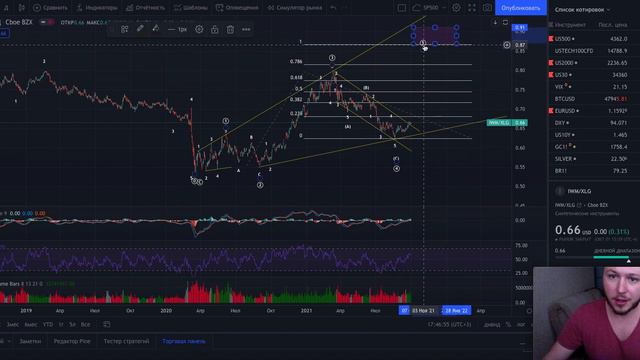640x360 pixels.
Task: Click the maximize pane icon near price axis top
Action: tap(505, 22)
